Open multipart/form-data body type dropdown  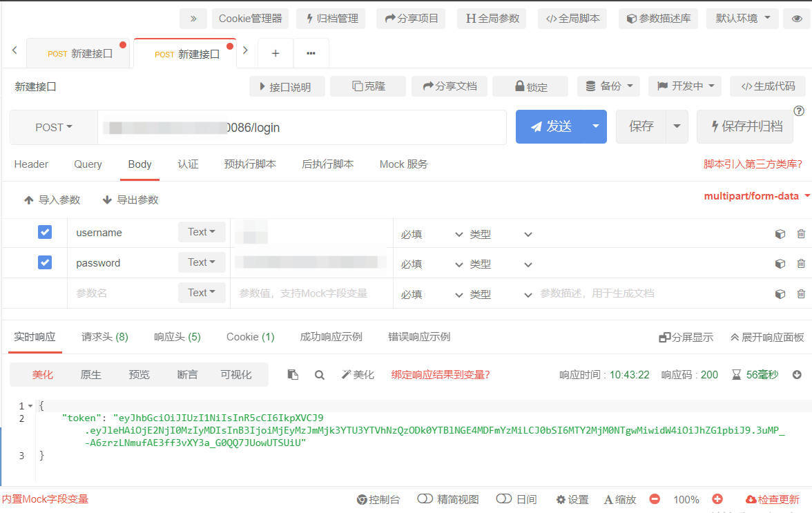point(757,196)
